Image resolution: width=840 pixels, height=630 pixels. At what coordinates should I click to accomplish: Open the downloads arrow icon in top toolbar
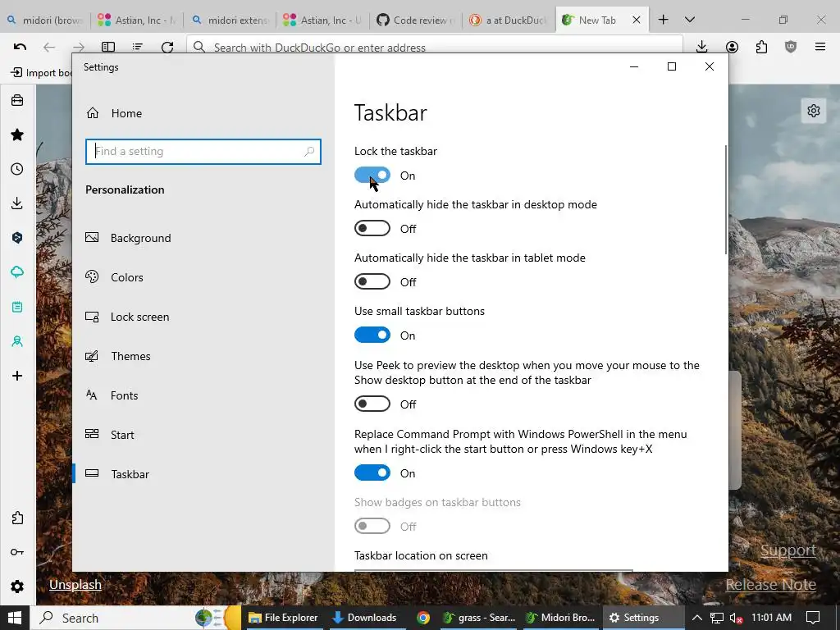[702, 47]
